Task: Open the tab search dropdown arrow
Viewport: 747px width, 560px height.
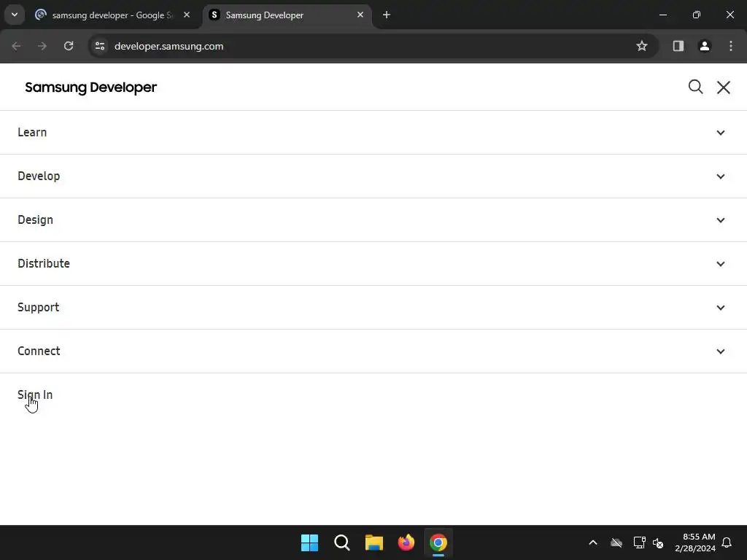Action: tap(15, 15)
